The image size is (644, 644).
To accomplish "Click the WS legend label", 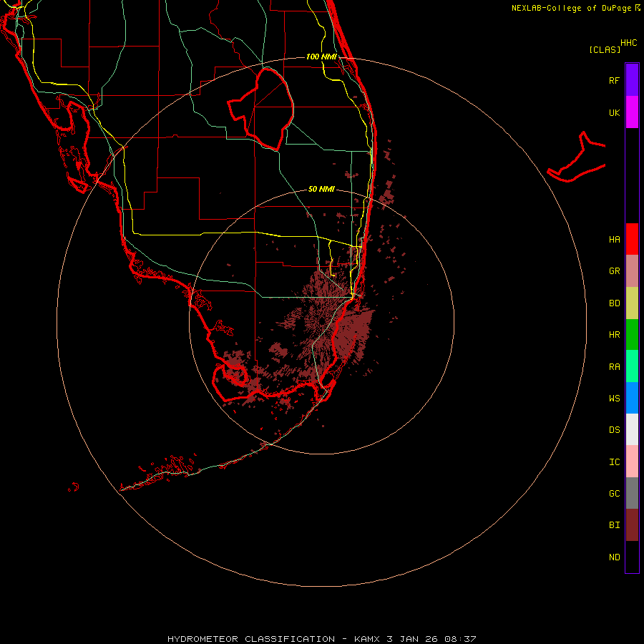I will click(614, 398).
